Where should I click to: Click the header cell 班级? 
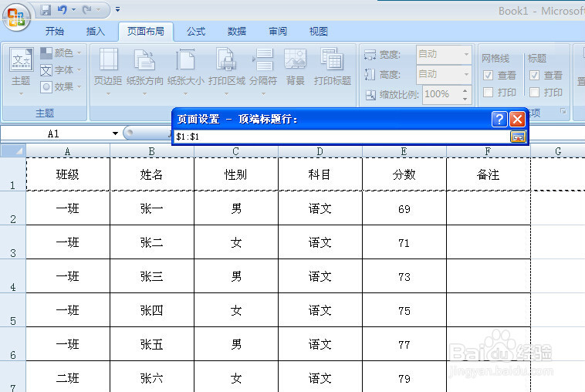pyautogui.click(x=68, y=174)
